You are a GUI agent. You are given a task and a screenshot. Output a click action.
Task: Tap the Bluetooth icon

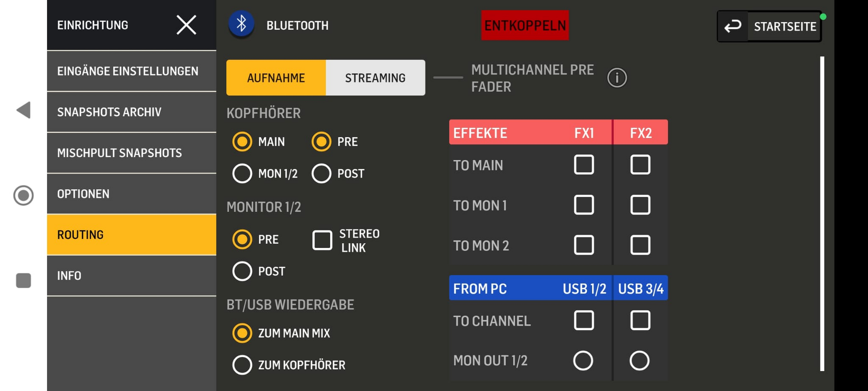click(x=241, y=24)
